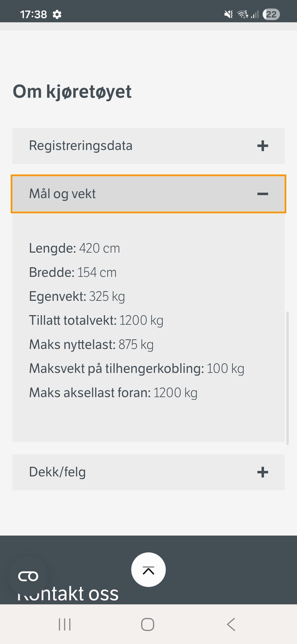Click the minus icon beside Mål og vekt
Screen dimensions: 297x644
263,194
